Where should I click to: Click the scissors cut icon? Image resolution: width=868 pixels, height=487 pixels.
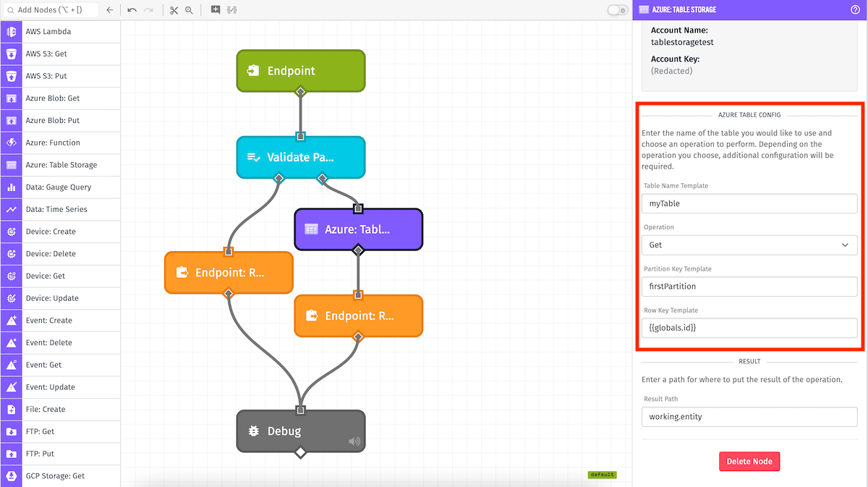point(174,10)
